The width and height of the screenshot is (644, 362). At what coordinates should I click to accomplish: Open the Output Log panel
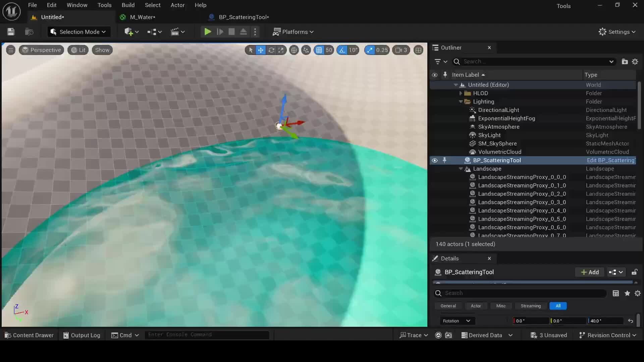pyautogui.click(x=82, y=335)
